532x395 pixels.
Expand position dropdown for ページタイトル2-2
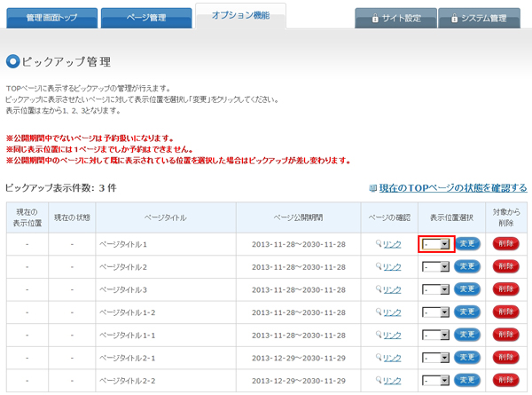436,382
